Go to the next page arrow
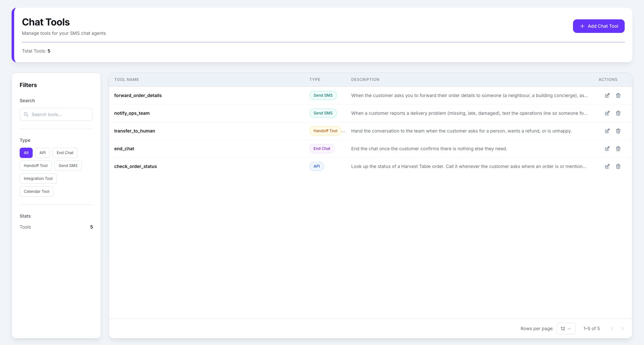This screenshot has width=644, height=345. coord(622,329)
